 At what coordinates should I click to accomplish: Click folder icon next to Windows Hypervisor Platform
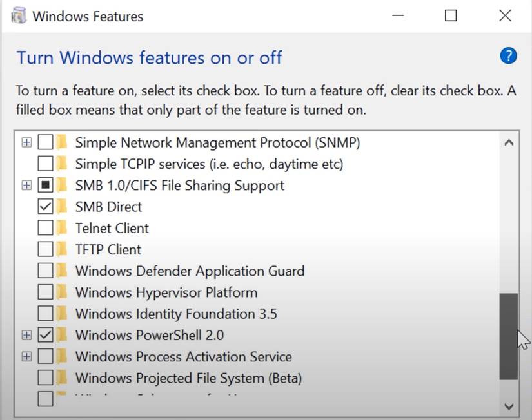(x=62, y=292)
